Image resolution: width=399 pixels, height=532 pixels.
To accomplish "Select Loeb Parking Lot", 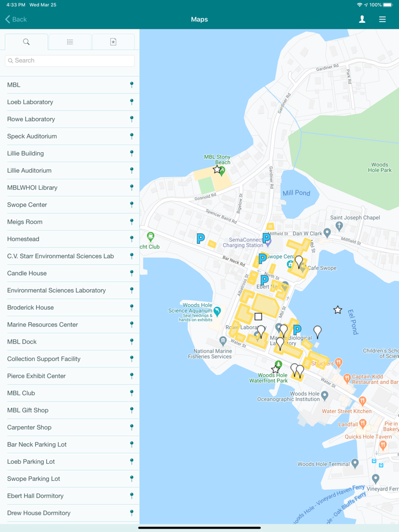I will [x=70, y=462].
